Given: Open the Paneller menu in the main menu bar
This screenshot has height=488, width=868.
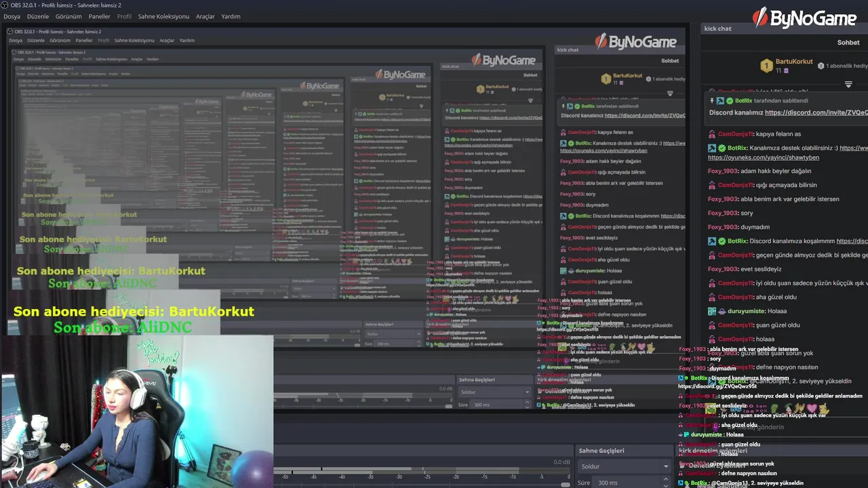Looking at the screenshot, I should point(99,16).
